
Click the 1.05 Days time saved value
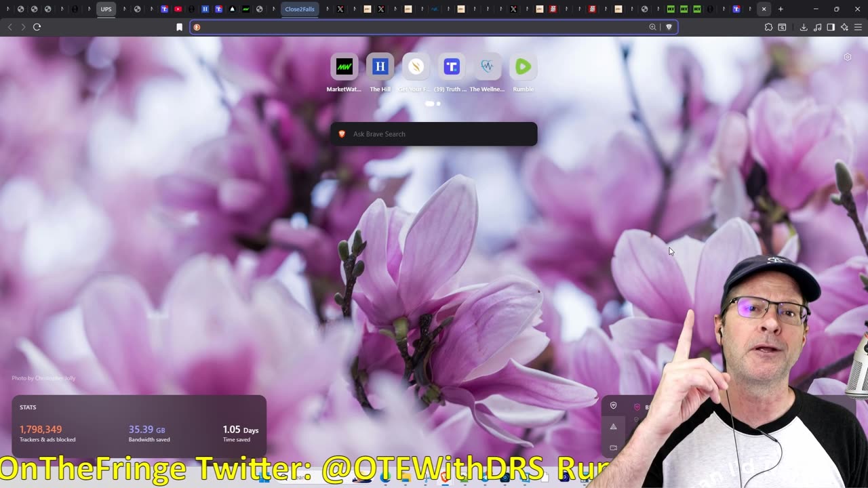[241, 430]
